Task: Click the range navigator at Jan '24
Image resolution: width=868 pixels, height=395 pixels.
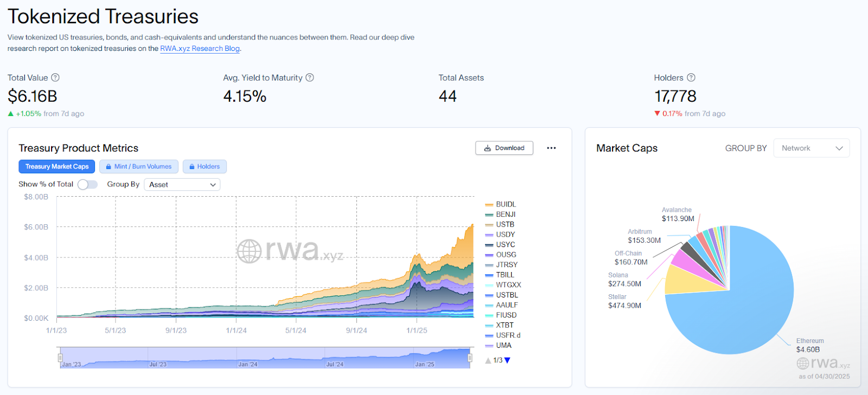Action: (247, 364)
